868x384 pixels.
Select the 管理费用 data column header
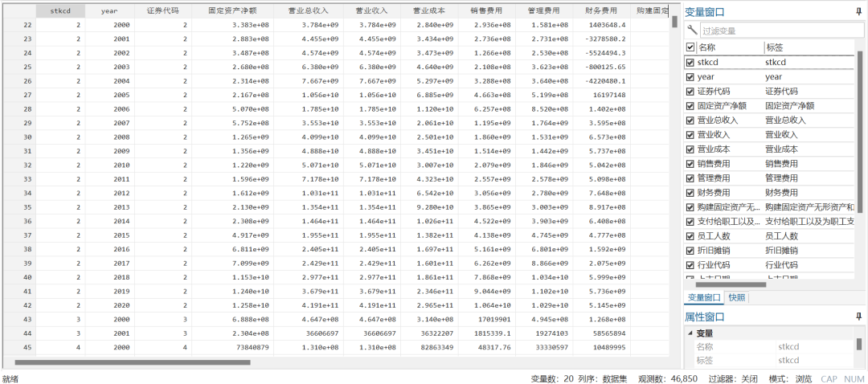[x=545, y=10]
